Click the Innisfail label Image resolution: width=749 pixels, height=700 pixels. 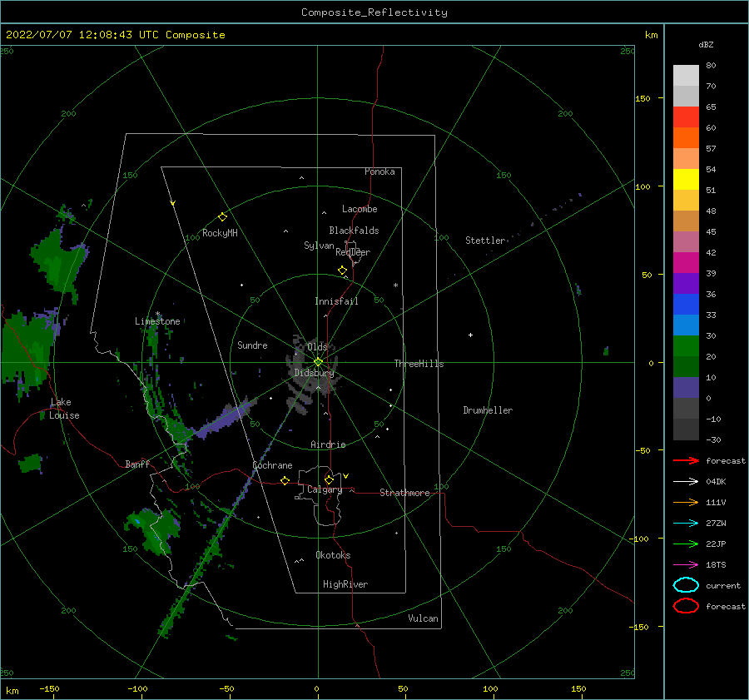tap(336, 301)
